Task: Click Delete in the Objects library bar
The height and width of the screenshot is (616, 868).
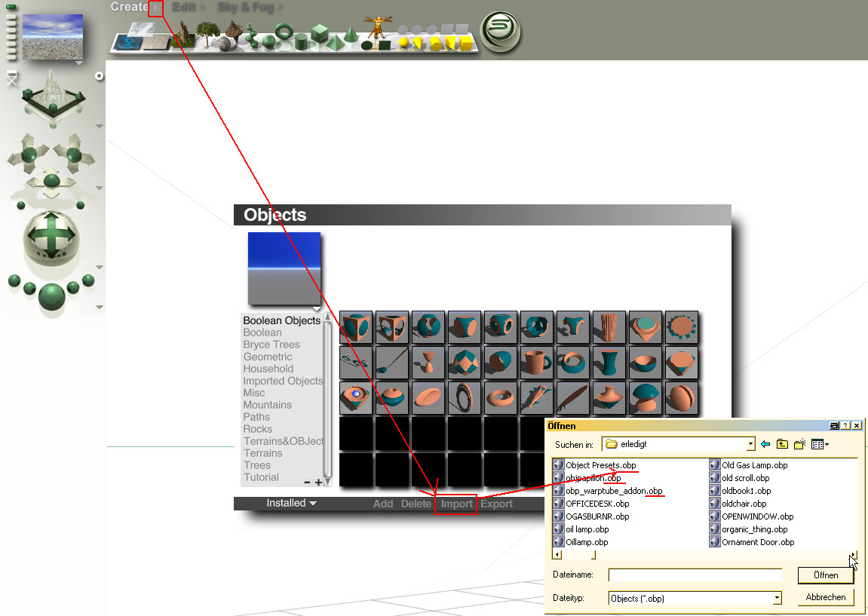Action: [416, 504]
